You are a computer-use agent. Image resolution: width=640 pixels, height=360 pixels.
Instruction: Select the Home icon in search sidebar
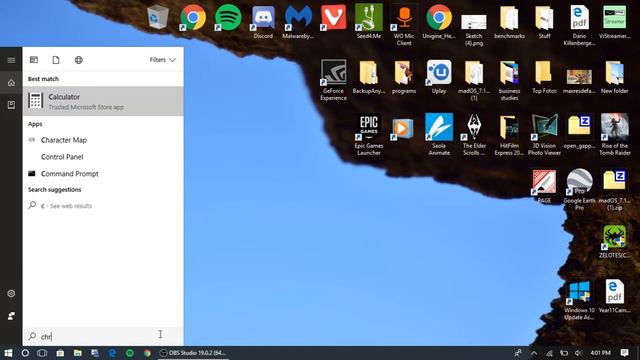point(11,83)
